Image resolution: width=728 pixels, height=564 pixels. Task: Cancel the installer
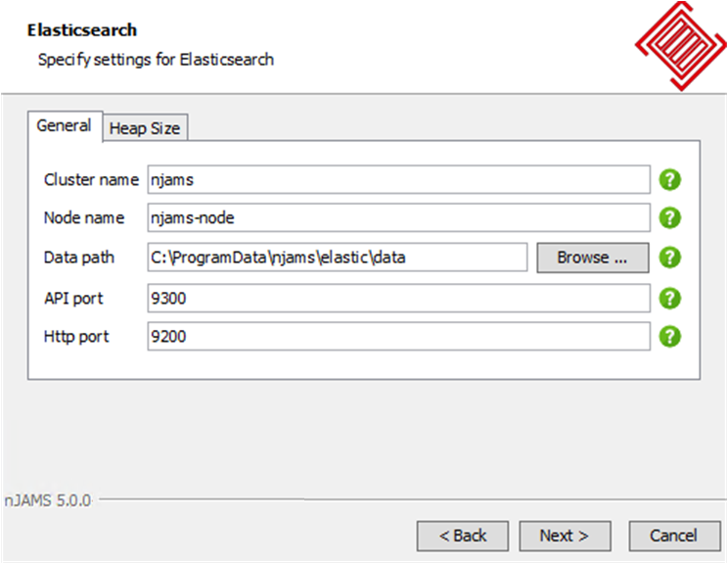point(674,536)
